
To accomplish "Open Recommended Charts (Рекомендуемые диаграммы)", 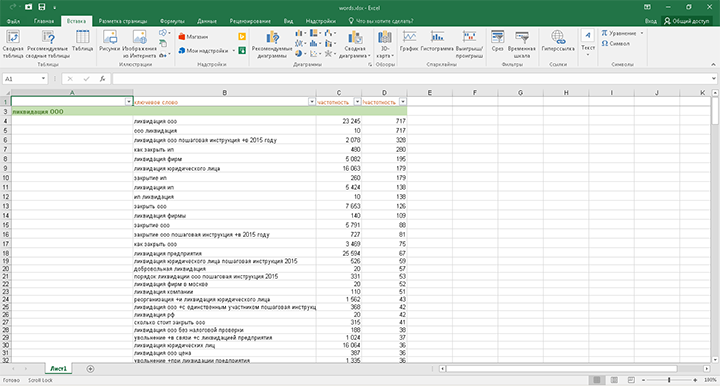I will (272, 44).
